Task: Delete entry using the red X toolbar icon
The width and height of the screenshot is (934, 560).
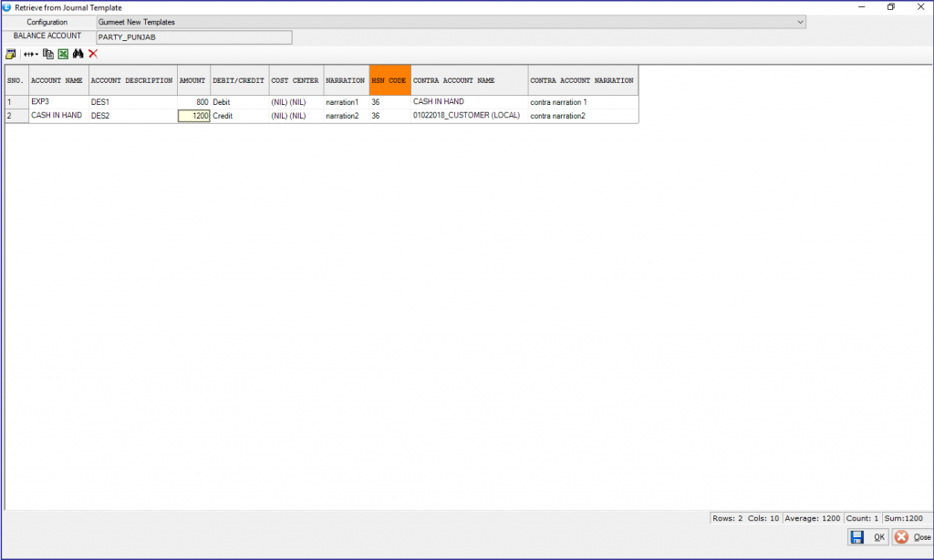Action: 92,54
